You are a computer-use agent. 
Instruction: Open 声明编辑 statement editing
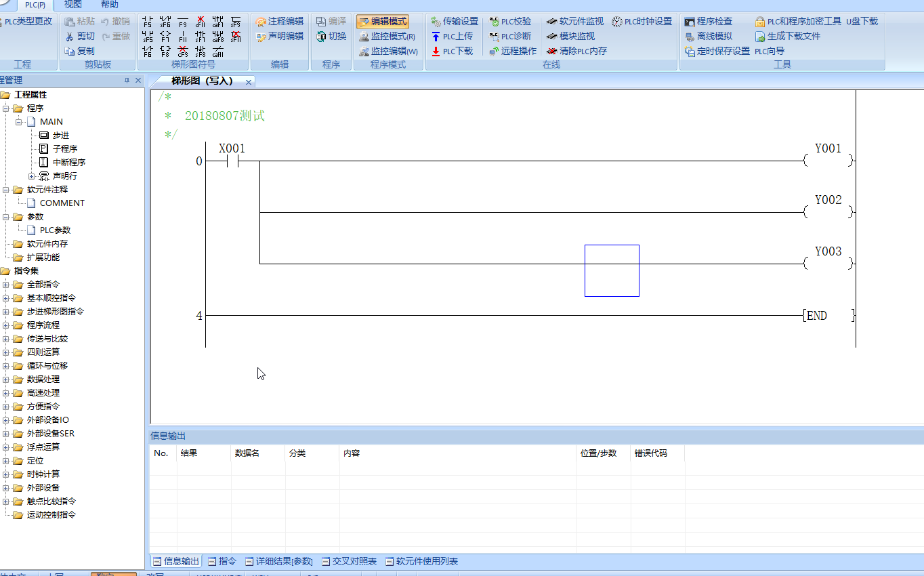[280, 36]
